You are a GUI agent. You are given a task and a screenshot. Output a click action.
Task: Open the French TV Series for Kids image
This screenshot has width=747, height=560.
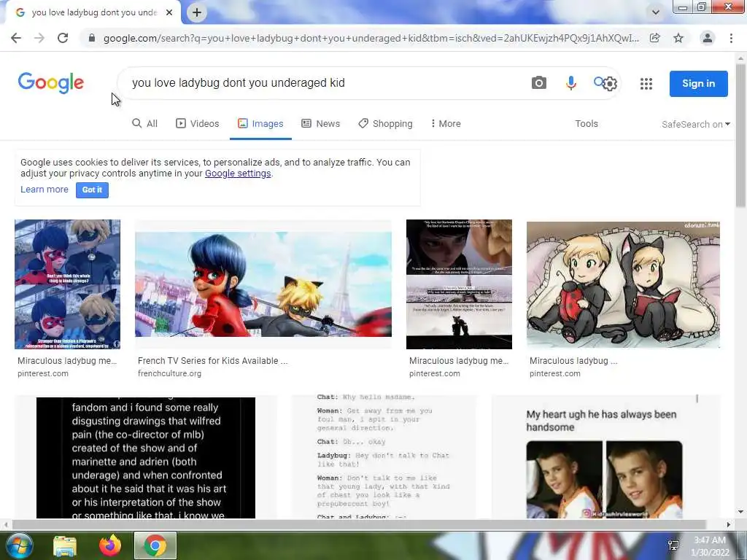263,284
